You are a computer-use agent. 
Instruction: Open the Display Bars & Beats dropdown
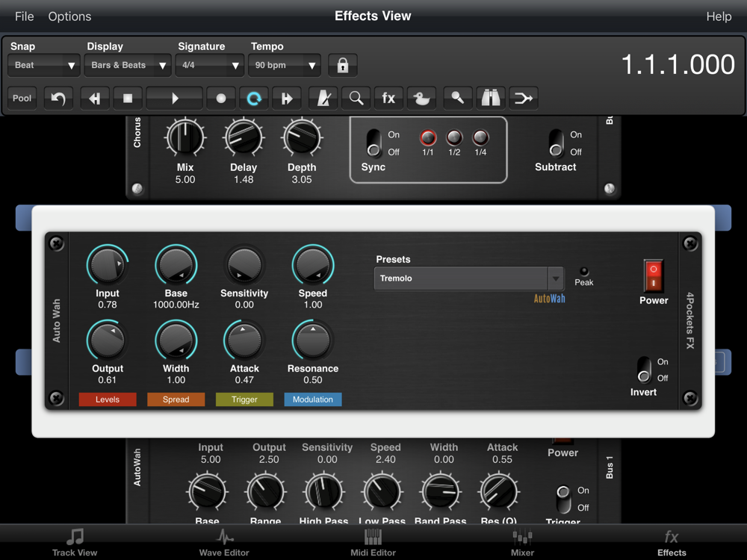tap(128, 65)
